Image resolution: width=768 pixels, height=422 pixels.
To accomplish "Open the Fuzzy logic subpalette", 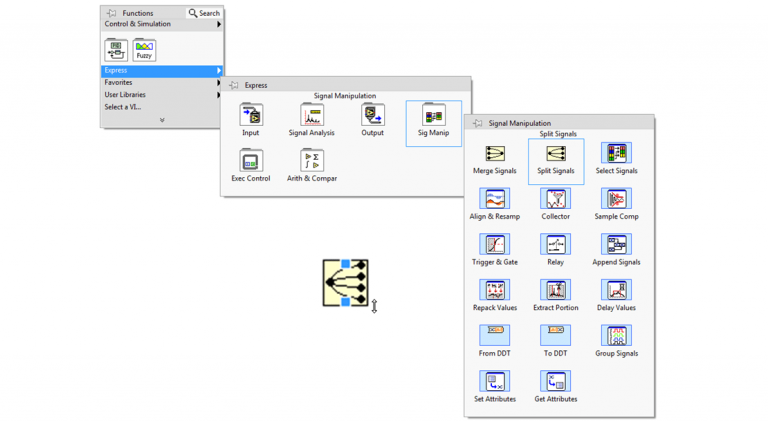I will tap(144, 49).
